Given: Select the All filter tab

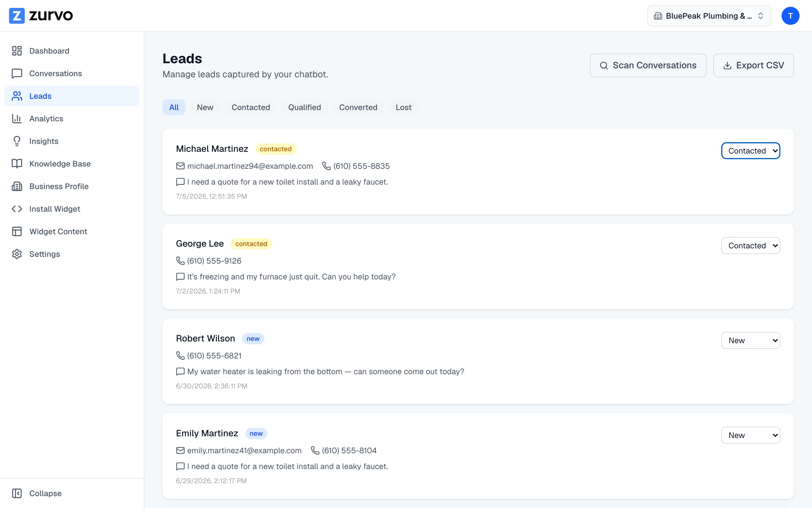Looking at the screenshot, I should click(x=174, y=107).
